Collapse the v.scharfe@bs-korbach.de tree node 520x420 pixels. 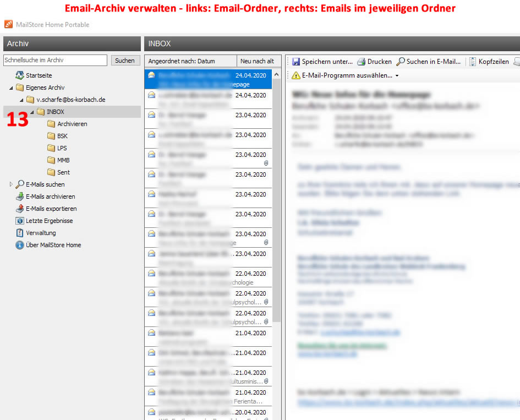pyautogui.click(x=21, y=100)
